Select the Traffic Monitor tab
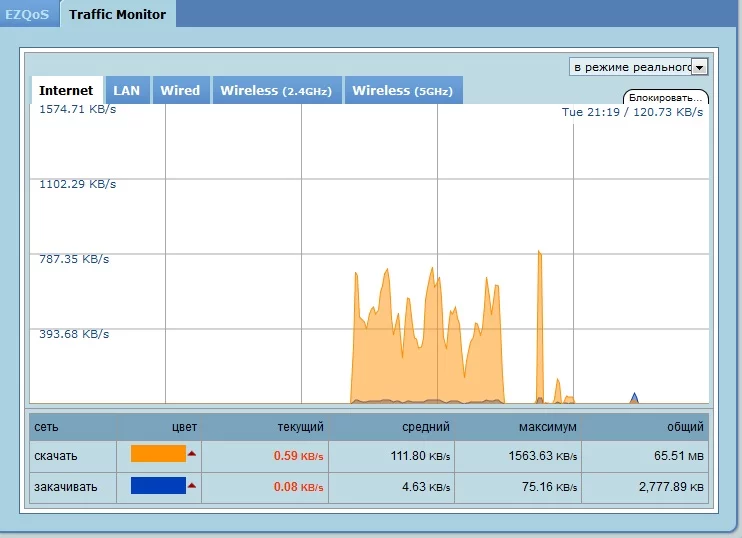The height and width of the screenshot is (538, 742). point(117,14)
